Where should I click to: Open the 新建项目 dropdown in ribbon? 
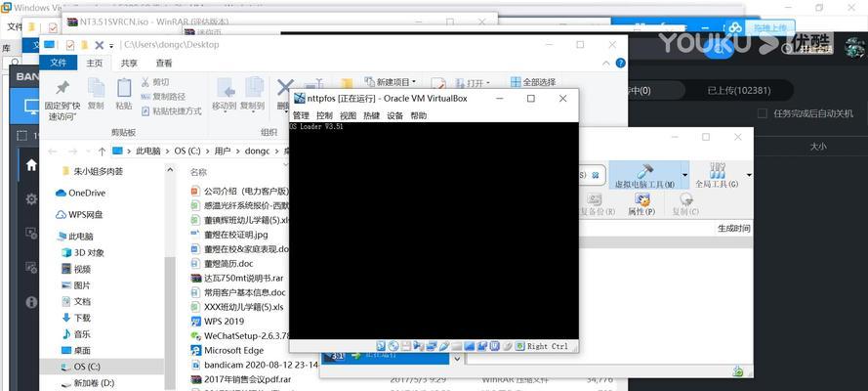click(391, 82)
